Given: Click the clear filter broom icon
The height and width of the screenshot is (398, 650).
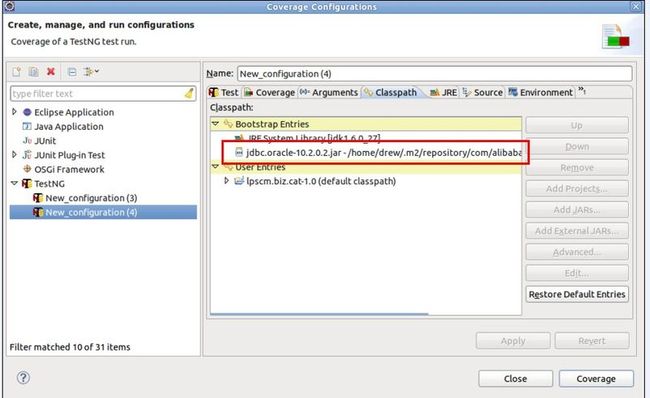Looking at the screenshot, I should tap(189, 93).
